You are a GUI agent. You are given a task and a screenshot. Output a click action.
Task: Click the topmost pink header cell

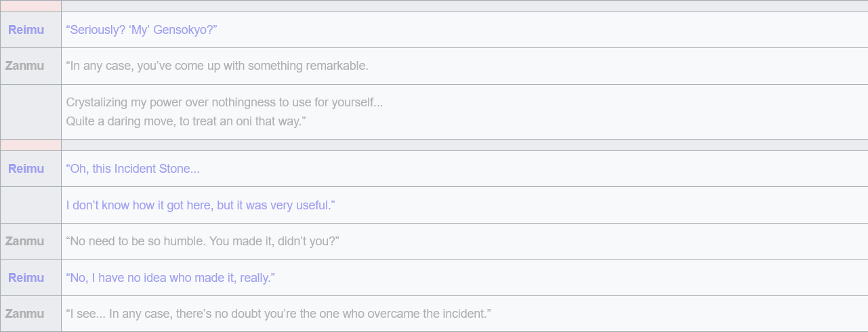(30, 6)
